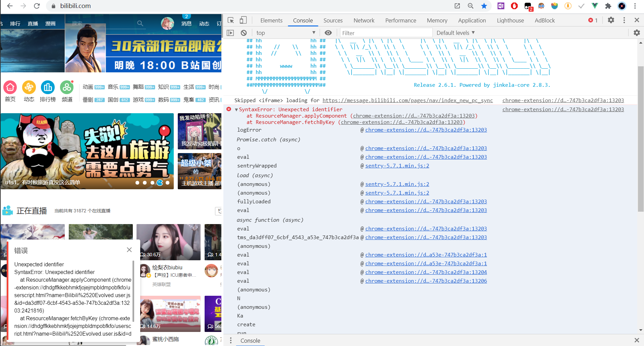Follow the chrome-extension link beside logError
Screen dimensions: 644x346
426,130
